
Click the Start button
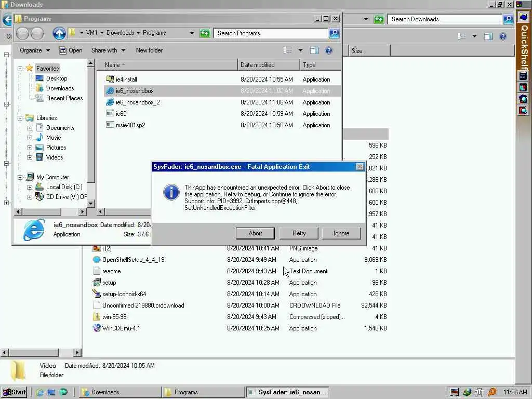[14, 392]
